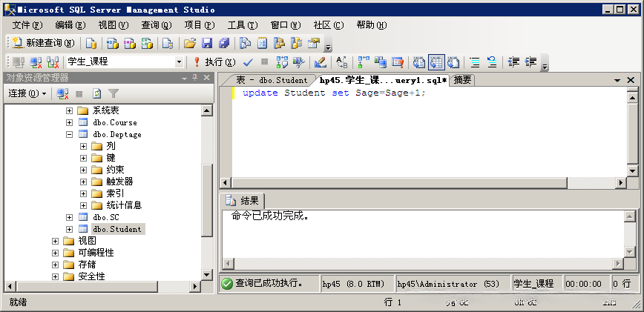Click the Open File folder icon

point(189,43)
